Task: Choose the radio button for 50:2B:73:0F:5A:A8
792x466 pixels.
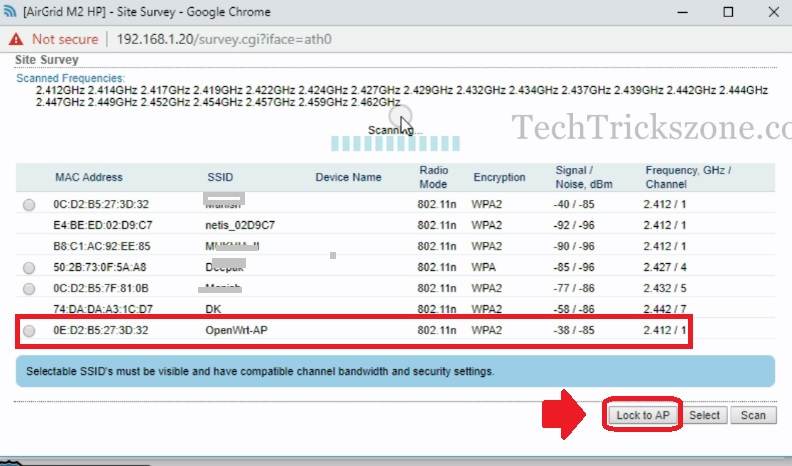Action: (x=28, y=267)
